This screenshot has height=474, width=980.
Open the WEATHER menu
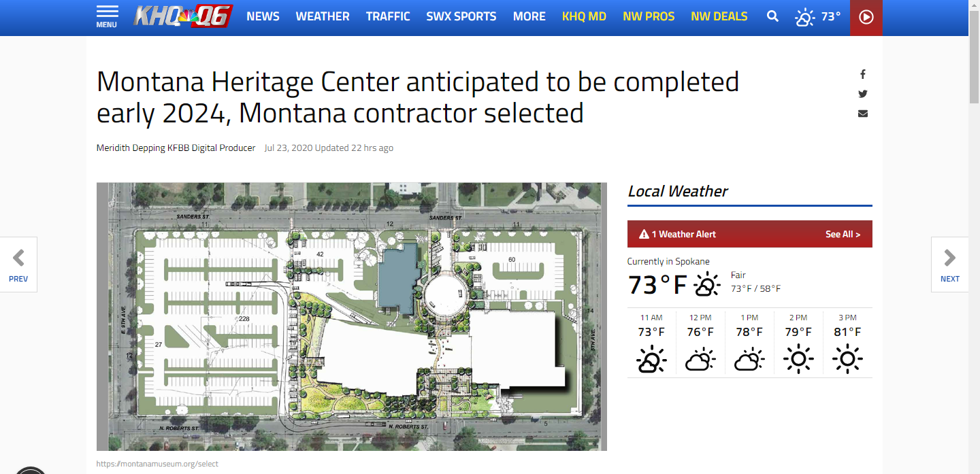323,16
